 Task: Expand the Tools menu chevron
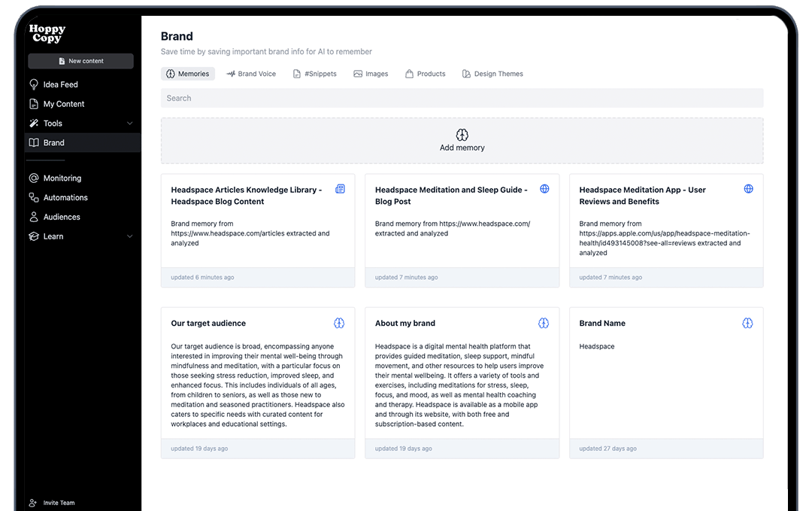[130, 123]
